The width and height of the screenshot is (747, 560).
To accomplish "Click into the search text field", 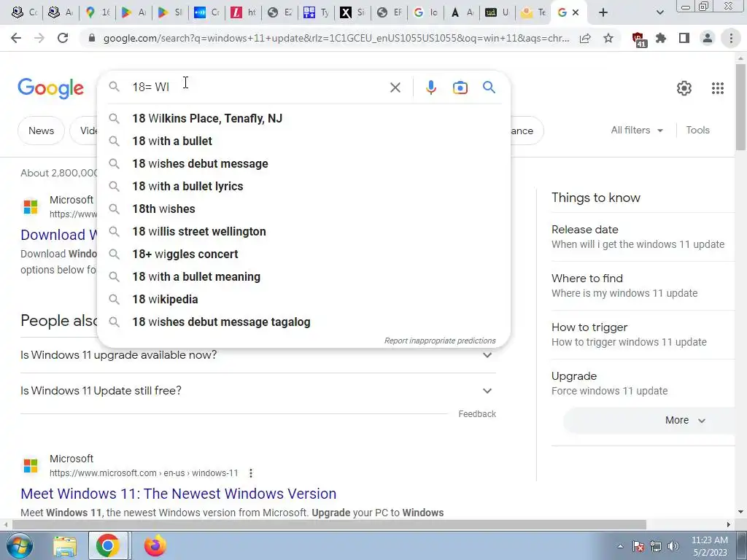I will (258, 87).
